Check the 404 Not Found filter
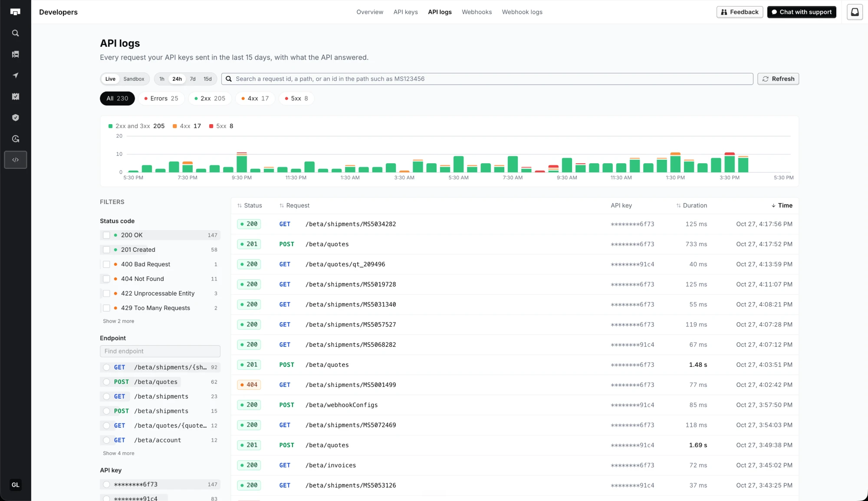The width and height of the screenshot is (868, 501). (106, 279)
